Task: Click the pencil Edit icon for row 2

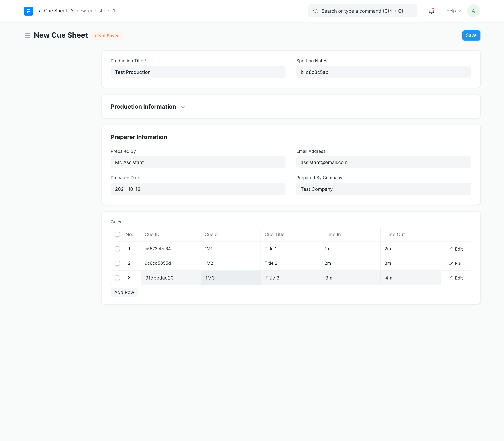Action: (451, 263)
